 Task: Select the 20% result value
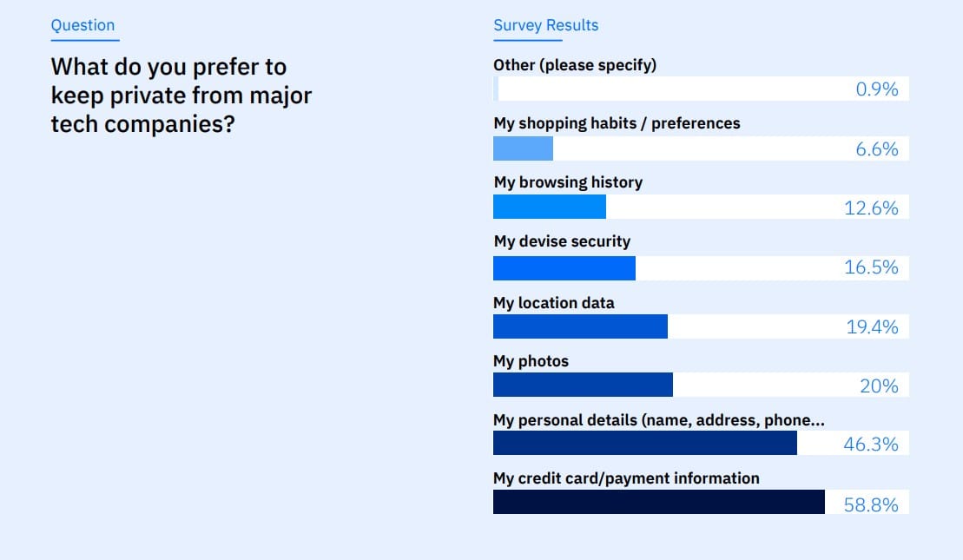879,386
